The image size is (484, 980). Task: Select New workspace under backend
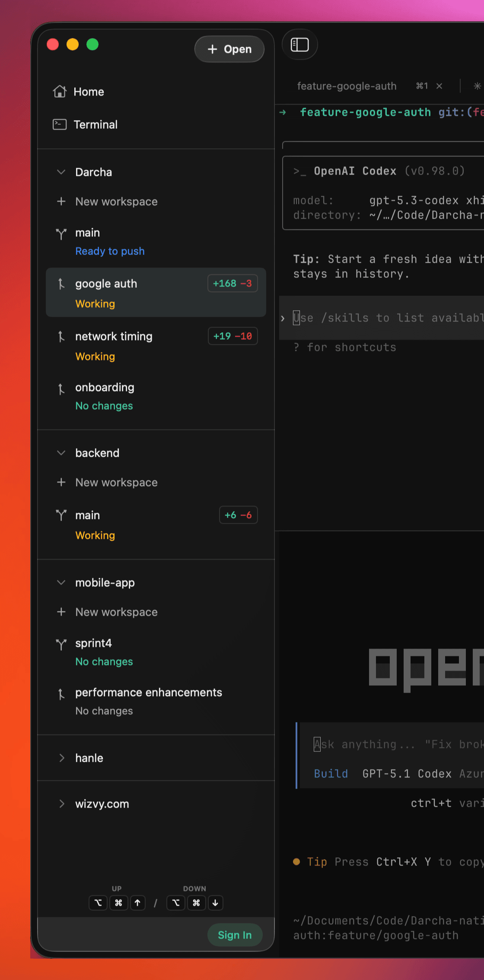point(116,482)
